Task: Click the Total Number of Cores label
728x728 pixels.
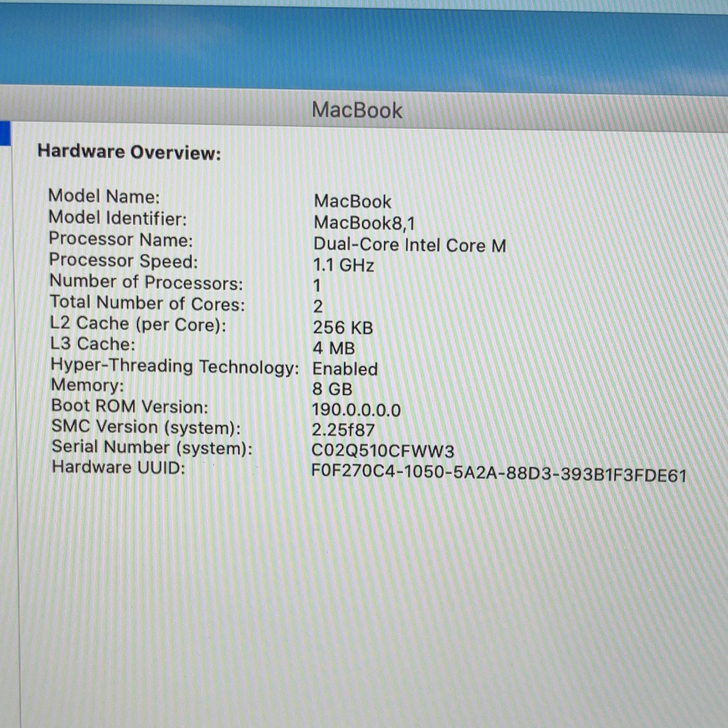Action: (x=148, y=303)
